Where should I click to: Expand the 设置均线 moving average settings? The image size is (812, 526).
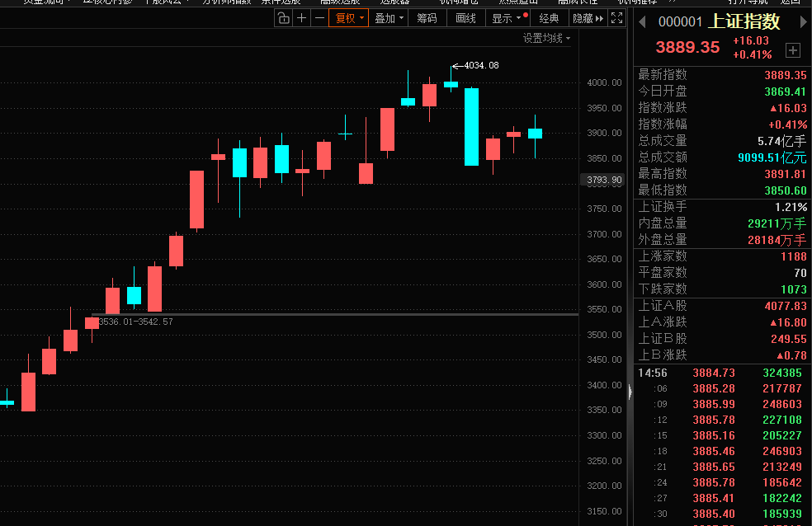pyautogui.click(x=546, y=38)
